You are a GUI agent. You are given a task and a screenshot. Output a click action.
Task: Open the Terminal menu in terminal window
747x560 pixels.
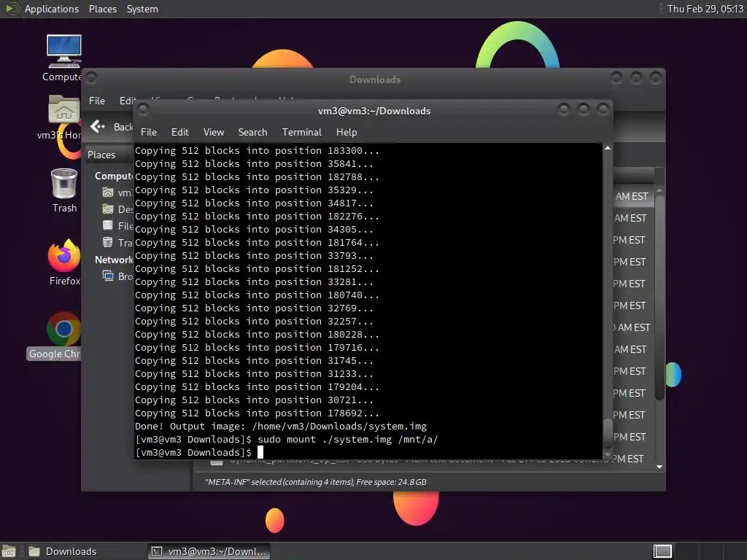(301, 132)
